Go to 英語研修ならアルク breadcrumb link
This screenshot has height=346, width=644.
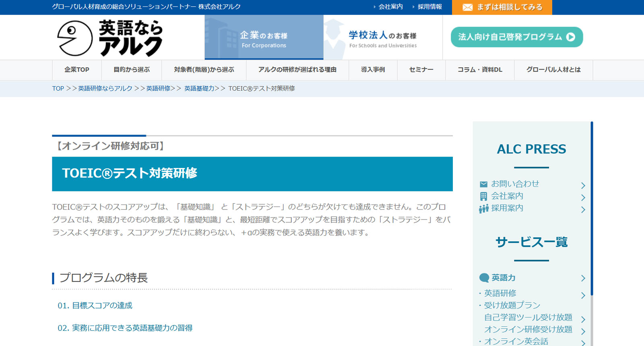coord(105,89)
